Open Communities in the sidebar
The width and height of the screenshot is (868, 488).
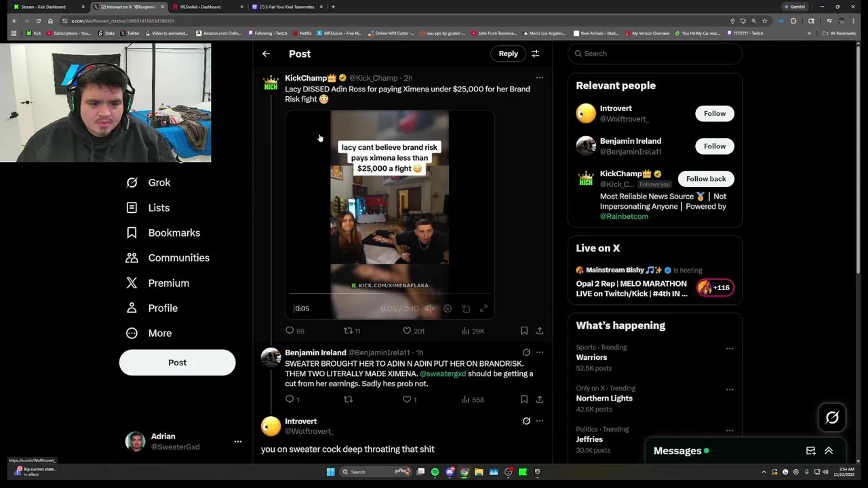167,258
